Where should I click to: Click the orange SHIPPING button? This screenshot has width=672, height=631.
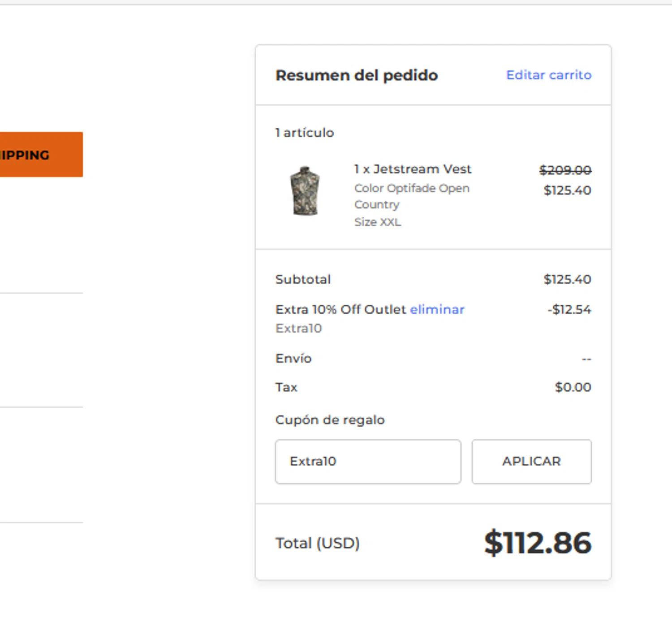click(41, 155)
